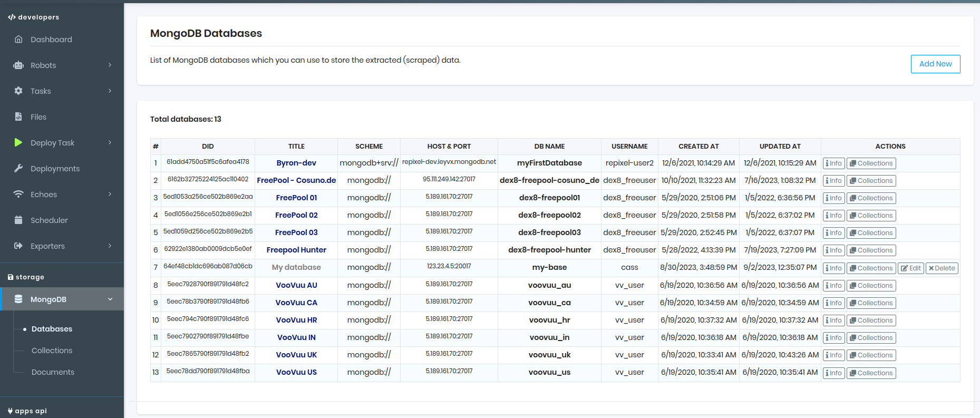Click the Deploy Task play icon
Image resolution: width=980 pixels, height=418 pixels.
coord(18,142)
